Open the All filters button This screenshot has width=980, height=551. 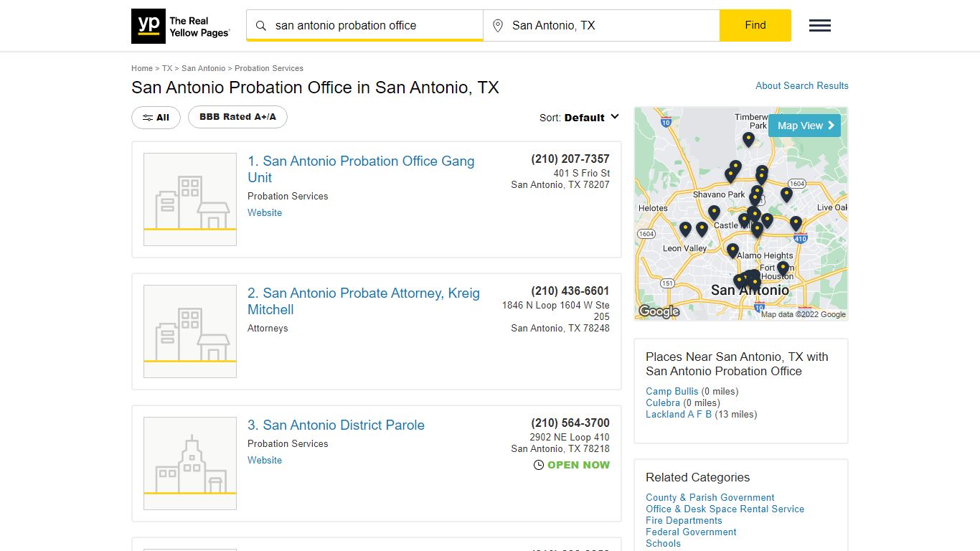coord(156,118)
